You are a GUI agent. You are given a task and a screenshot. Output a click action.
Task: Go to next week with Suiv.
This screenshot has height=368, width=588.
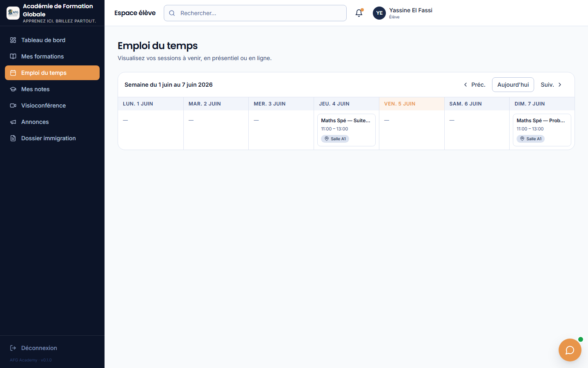552,85
